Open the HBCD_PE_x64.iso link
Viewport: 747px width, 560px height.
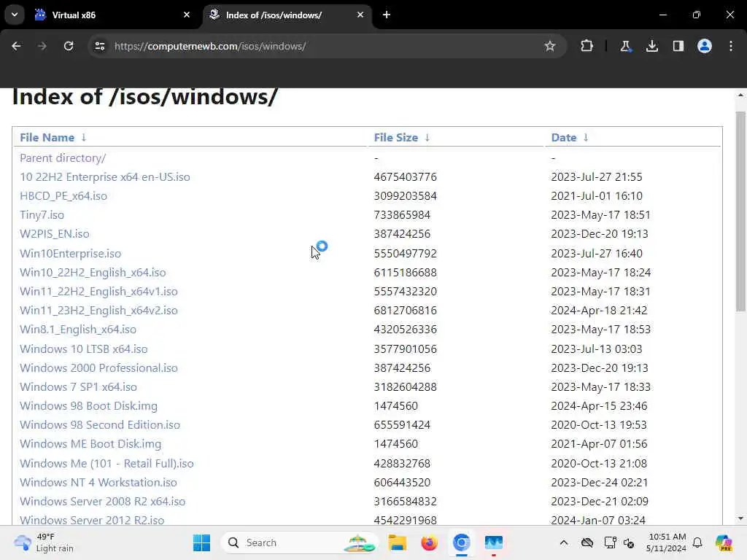[x=63, y=196]
